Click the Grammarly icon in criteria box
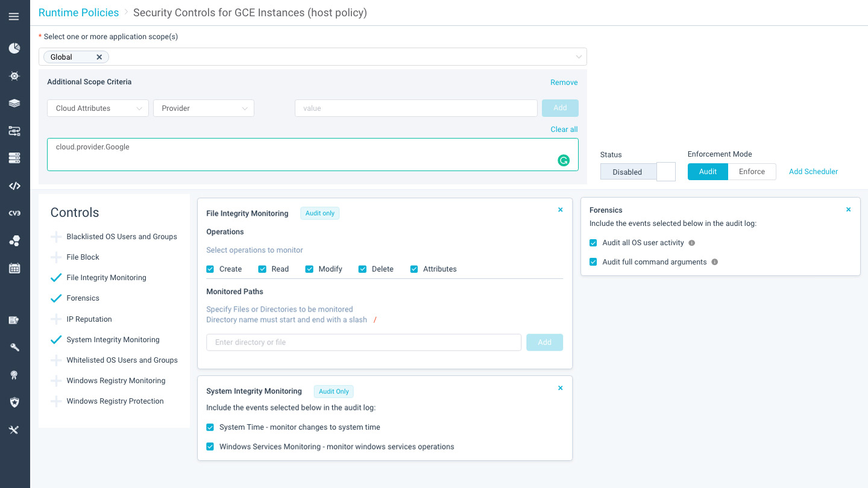Screen dimensions: 868x488 click(564, 160)
